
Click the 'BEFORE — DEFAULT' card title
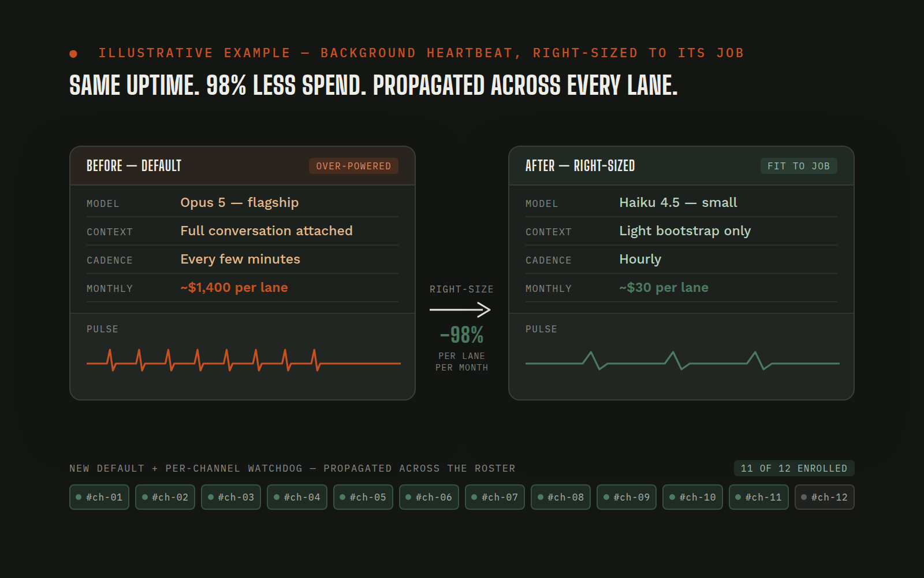pyautogui.click(x=134, y=166)
